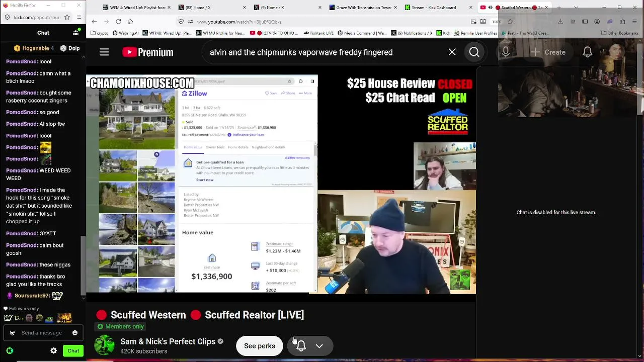The height and width of the screenshot is (362, 644).
Task: Click the Send a message field
Action: pyautogui.click(x=43, y=333)
